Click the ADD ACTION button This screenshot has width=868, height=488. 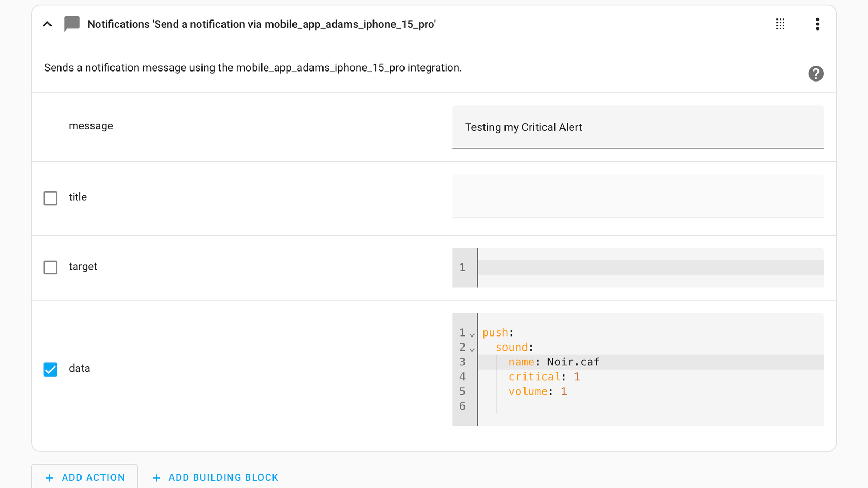click(84, 477)
